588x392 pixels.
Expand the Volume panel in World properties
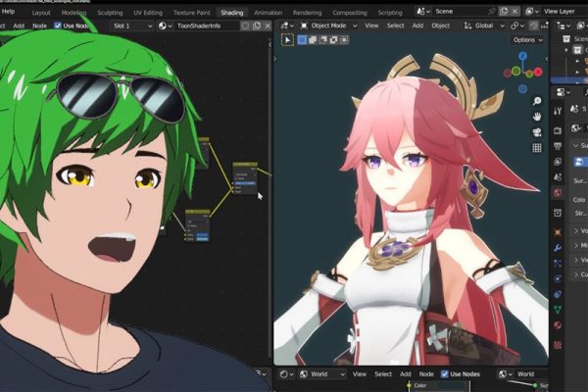[580, 230]
